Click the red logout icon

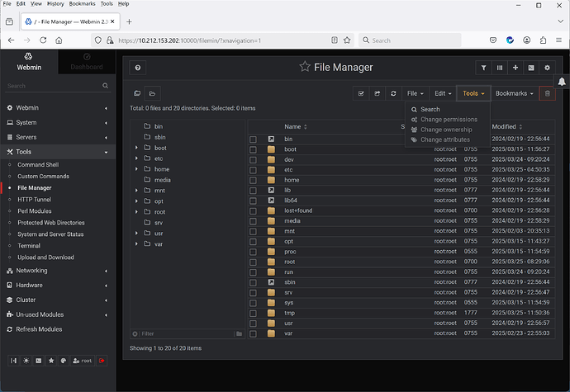[102, 361]
